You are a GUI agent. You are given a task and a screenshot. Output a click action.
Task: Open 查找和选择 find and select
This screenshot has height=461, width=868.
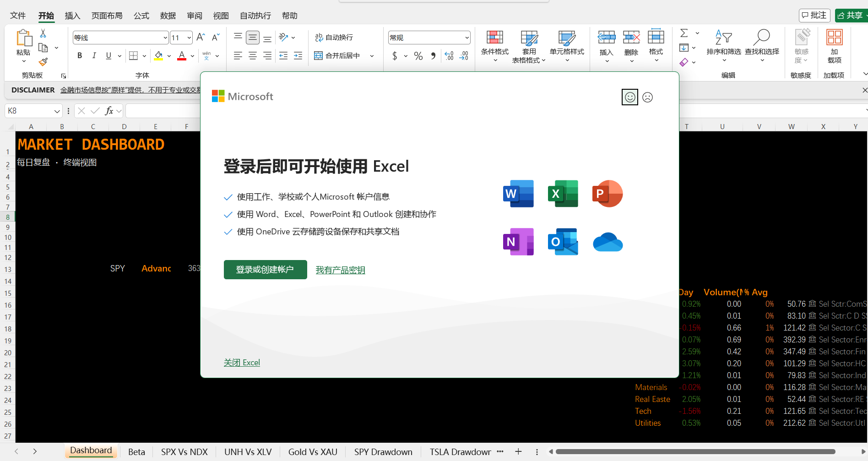(762, 46)
